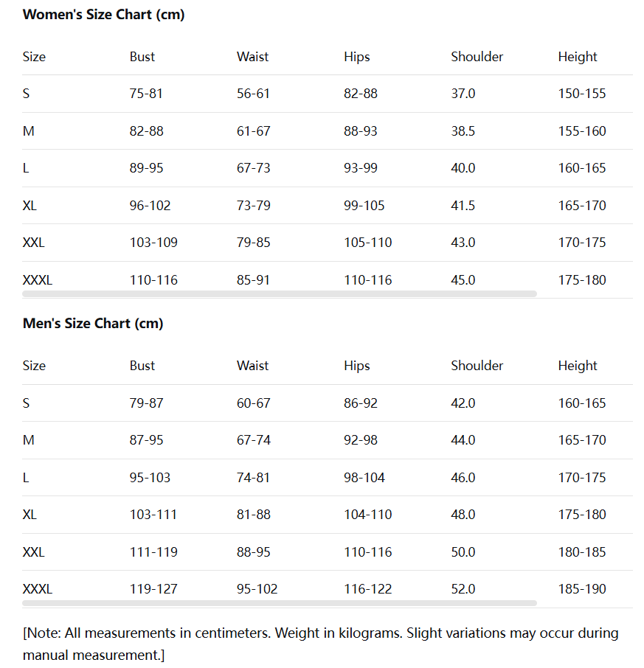Click men's M bust value 87-95
The image size is (644, 668).
pyautogui.click(x=146, y=440)
